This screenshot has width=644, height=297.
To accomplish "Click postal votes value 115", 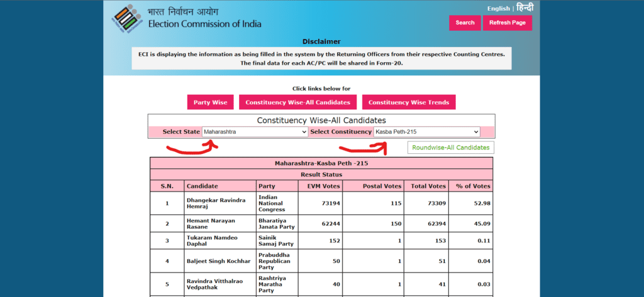I will click(396, 203).
